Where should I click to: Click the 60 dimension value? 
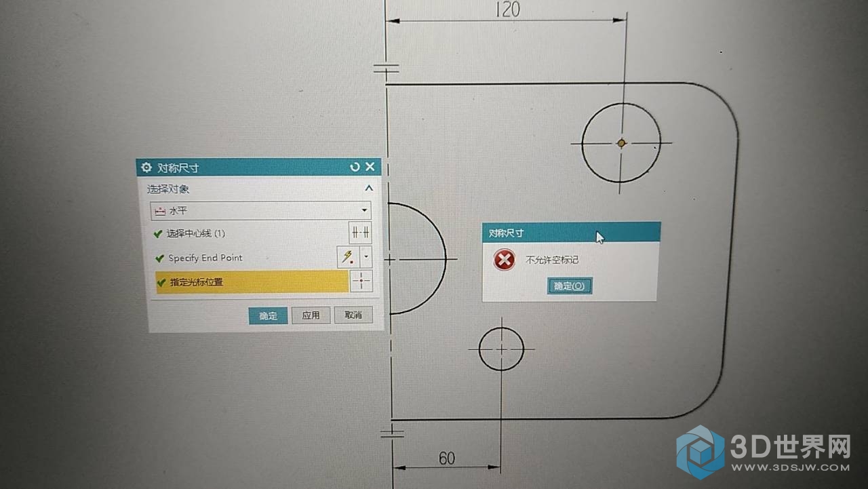[x=447, y=458]
